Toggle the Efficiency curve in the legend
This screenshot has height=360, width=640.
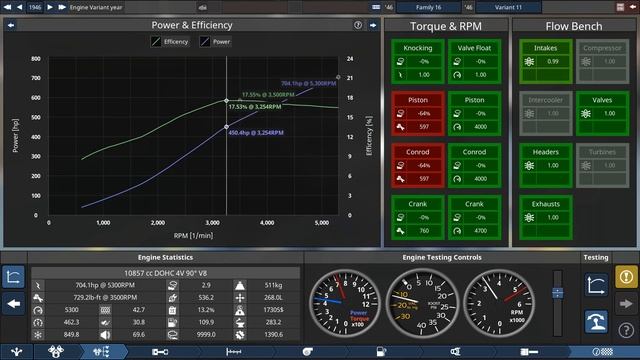(170, 42)
